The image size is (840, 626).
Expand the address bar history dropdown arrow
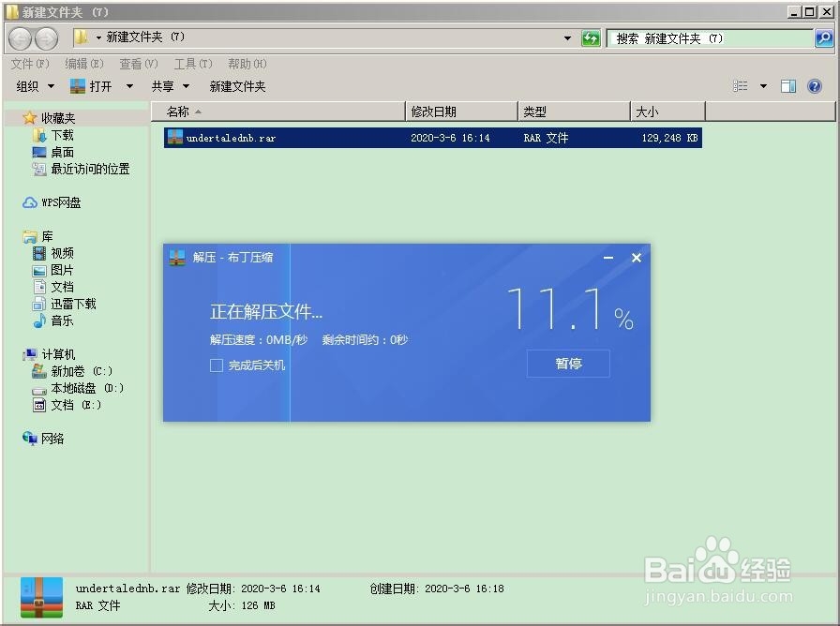pos(567,38)
